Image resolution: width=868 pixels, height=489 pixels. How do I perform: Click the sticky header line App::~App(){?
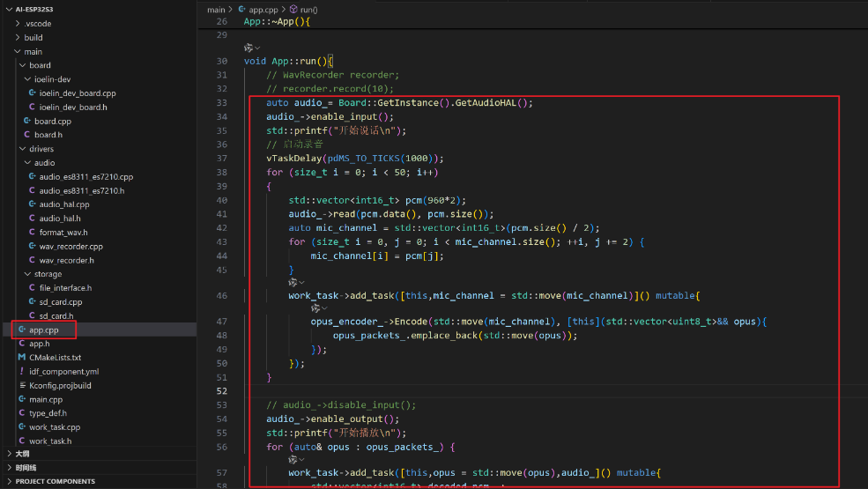click(277, 22)
